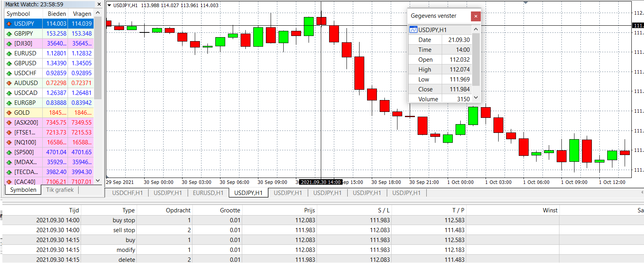The width and height of the screenshot is (644, 263).
Task: Click the current price label on chart axis
Action: tap(638, 25)
